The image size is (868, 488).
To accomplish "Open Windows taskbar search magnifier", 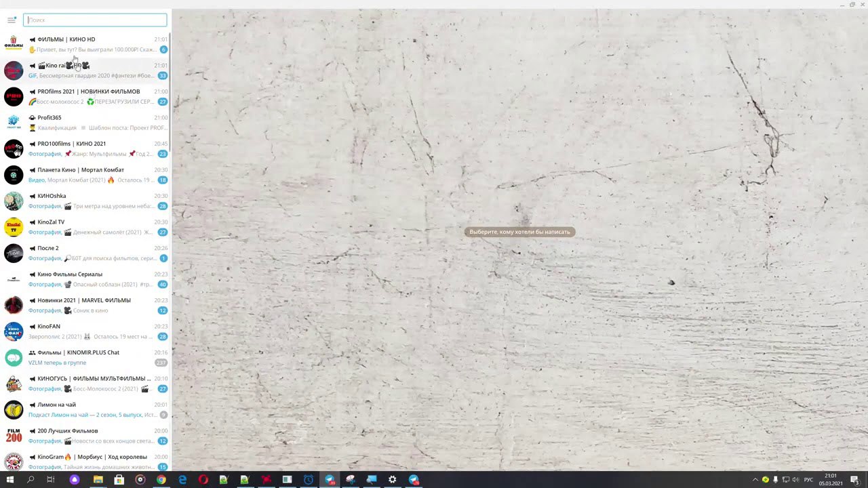I will pos(31,480).
